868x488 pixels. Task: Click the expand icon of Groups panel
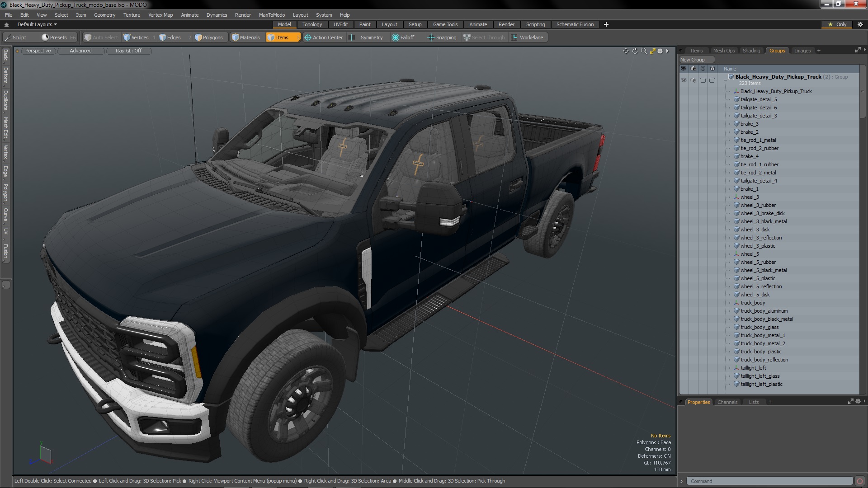[858, 50]
